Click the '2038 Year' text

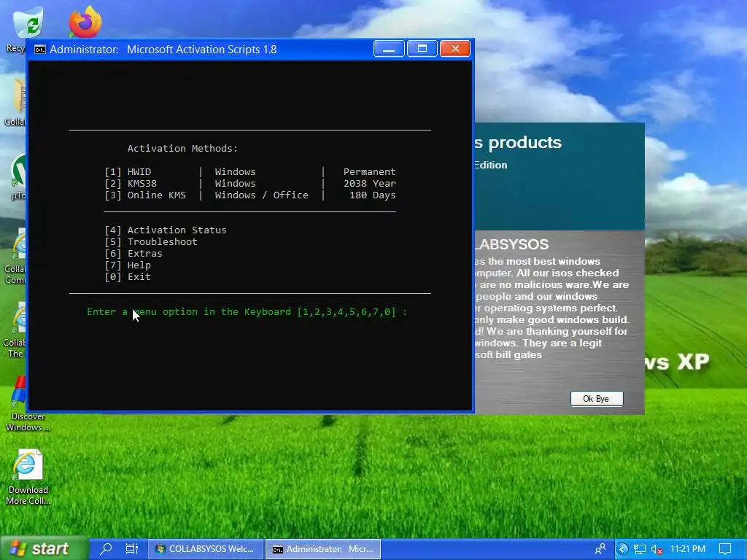[x=370, y=183]
